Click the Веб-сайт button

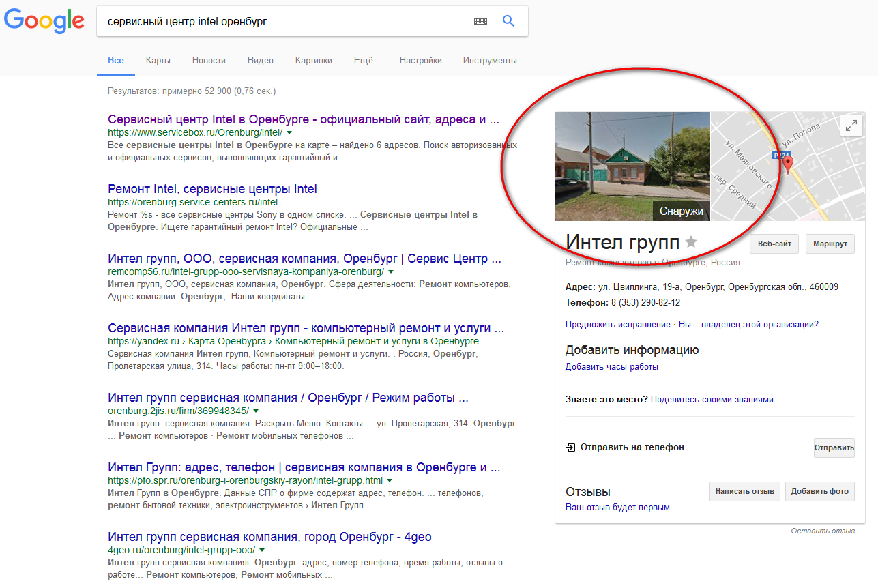pos(774,244)
